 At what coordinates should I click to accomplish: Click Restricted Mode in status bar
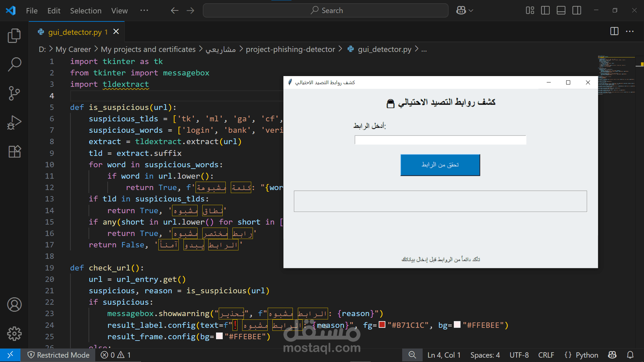click(58, 355)
